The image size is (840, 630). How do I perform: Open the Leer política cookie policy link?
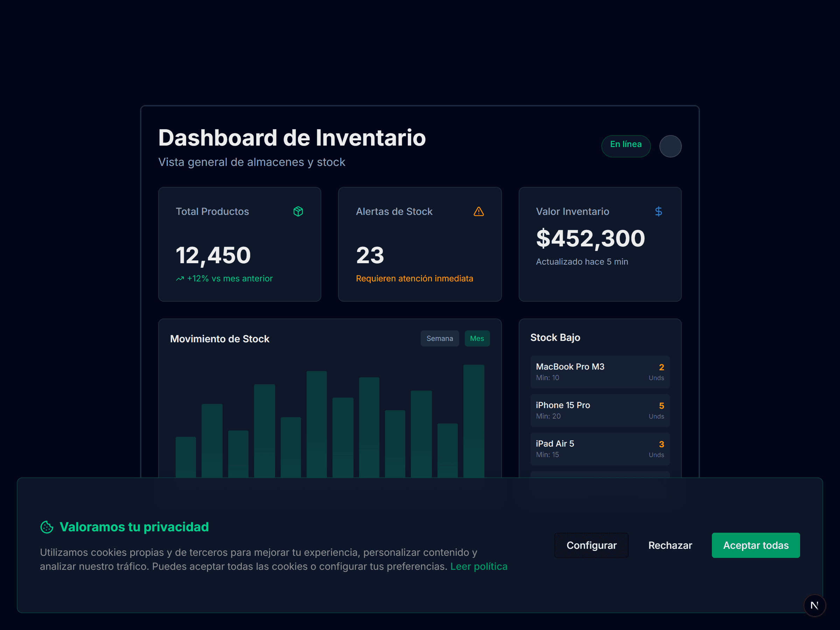tap(479, 566)
